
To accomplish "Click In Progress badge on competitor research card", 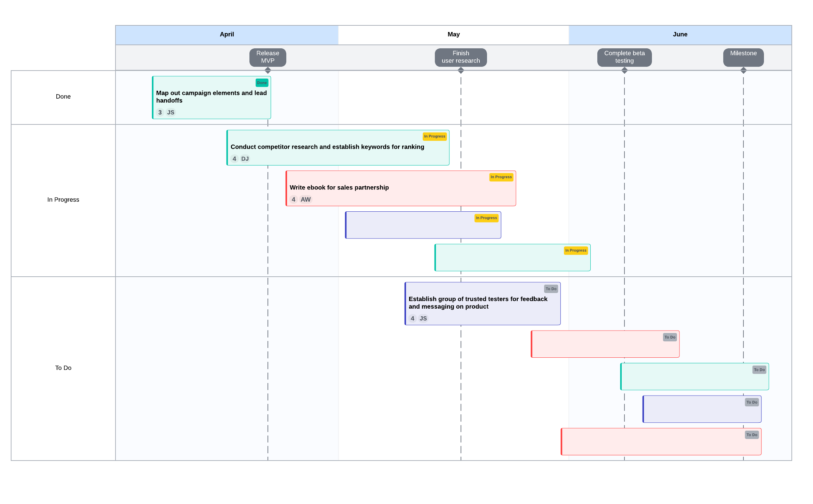I will pos(434,136).
